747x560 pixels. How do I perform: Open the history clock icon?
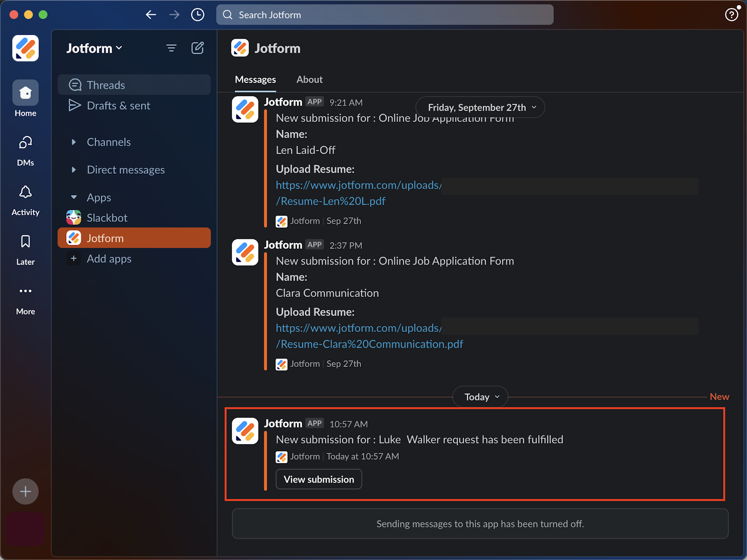(197, 15)
